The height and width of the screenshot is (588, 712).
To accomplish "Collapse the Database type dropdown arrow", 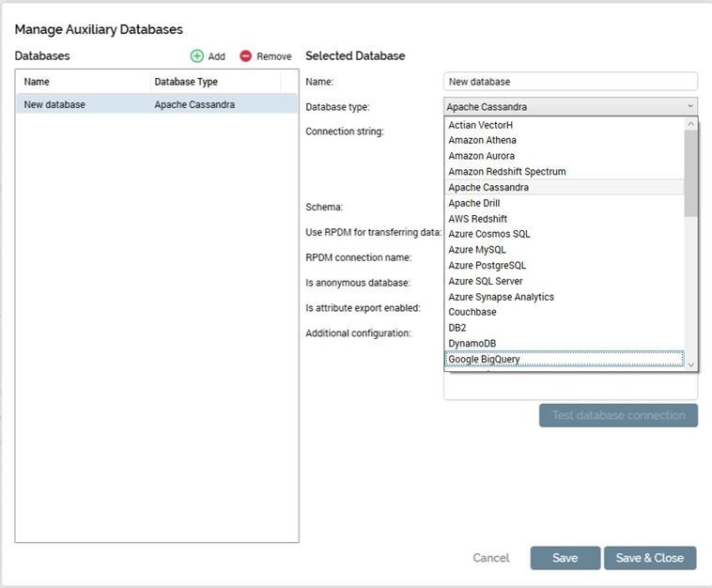I will [690, 107].
